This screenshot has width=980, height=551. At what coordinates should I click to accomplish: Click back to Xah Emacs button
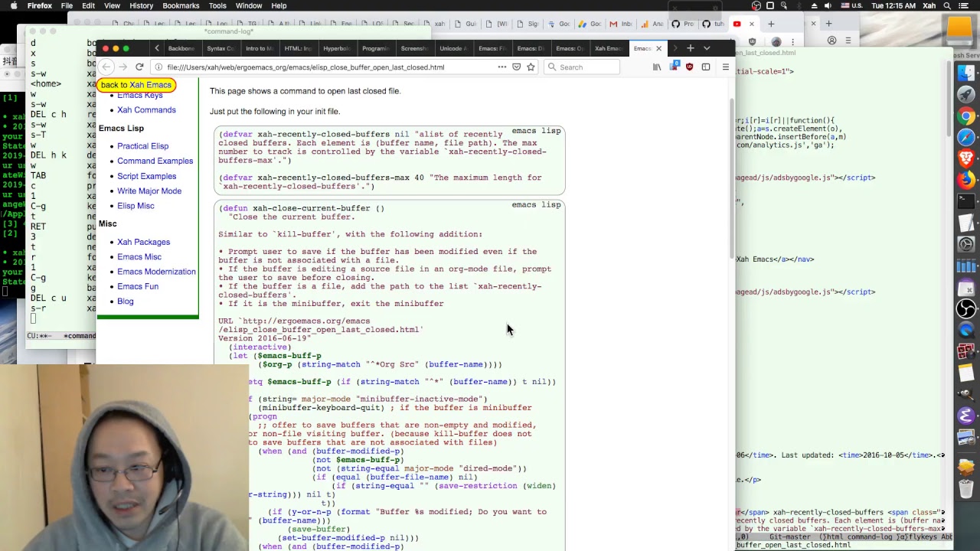pyautogui.click(x=136, y=85)
